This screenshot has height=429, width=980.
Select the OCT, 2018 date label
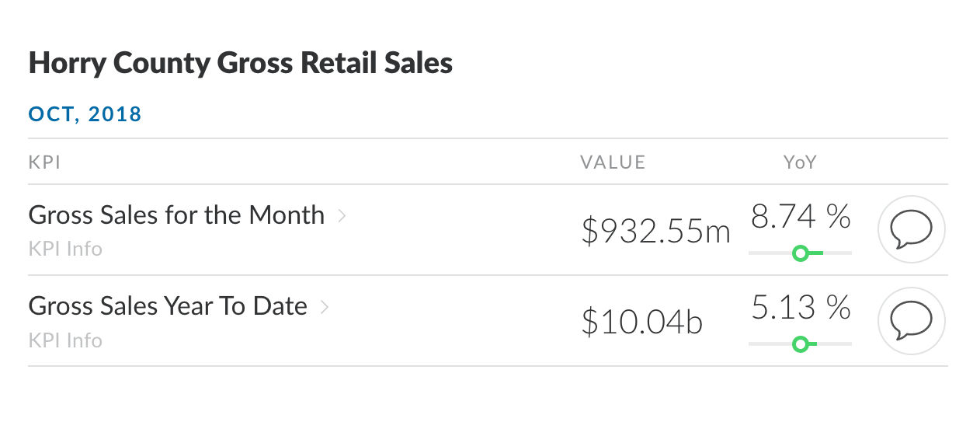(85, 115)
